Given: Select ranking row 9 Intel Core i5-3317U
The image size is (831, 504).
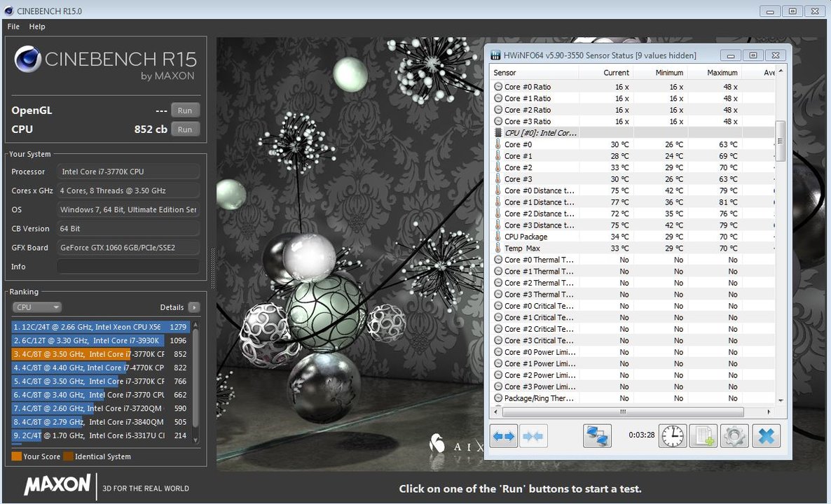Looking at the screenshot, I should click(101, 435).
